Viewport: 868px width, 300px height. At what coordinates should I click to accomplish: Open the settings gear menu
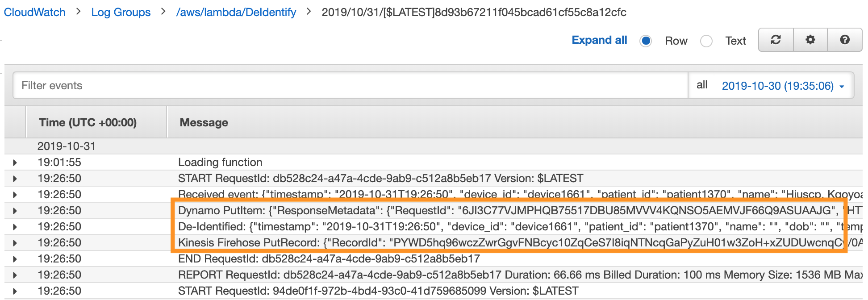810,40
